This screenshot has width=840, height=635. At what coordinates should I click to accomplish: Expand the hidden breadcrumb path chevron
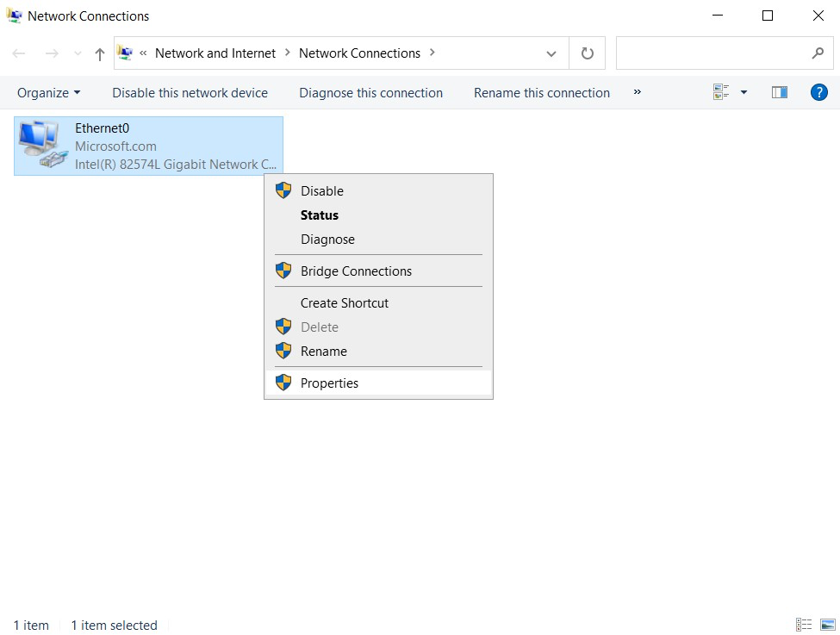click(143, 53)
